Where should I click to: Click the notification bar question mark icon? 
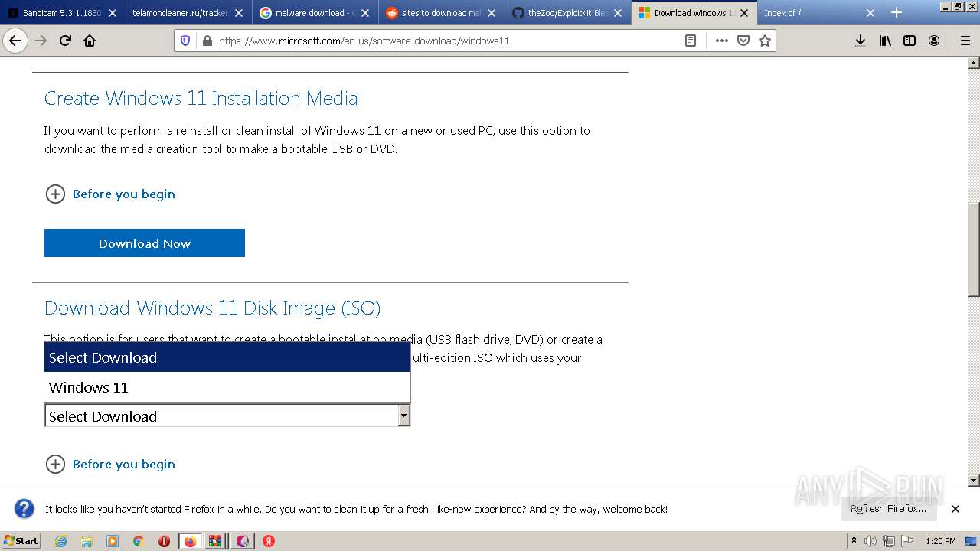point(24,509)
